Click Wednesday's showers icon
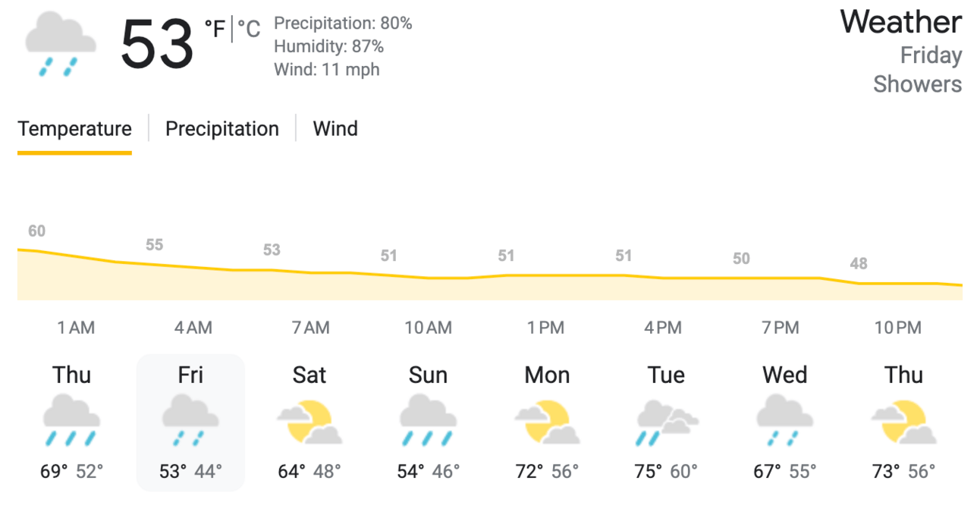 click(x=784, y=420)
